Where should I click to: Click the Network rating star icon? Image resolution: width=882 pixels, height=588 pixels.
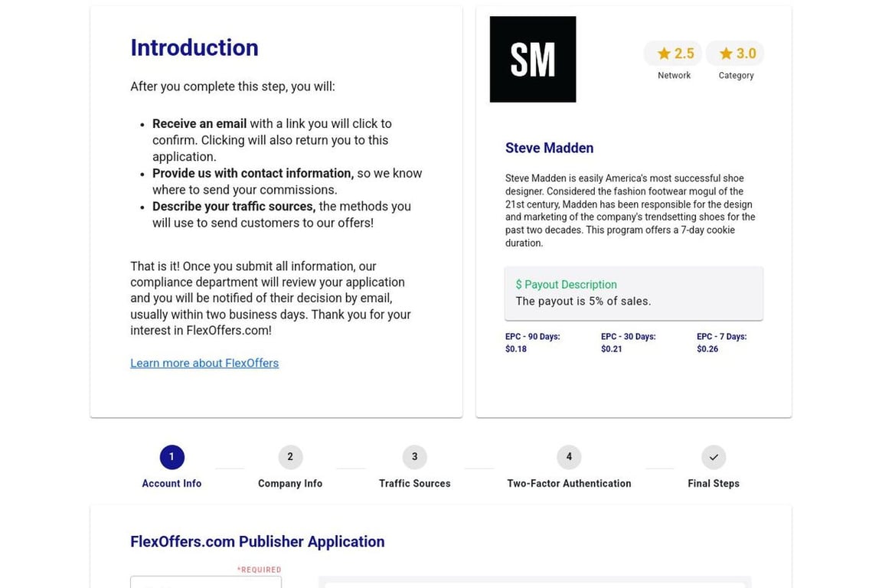coord(664,54)
